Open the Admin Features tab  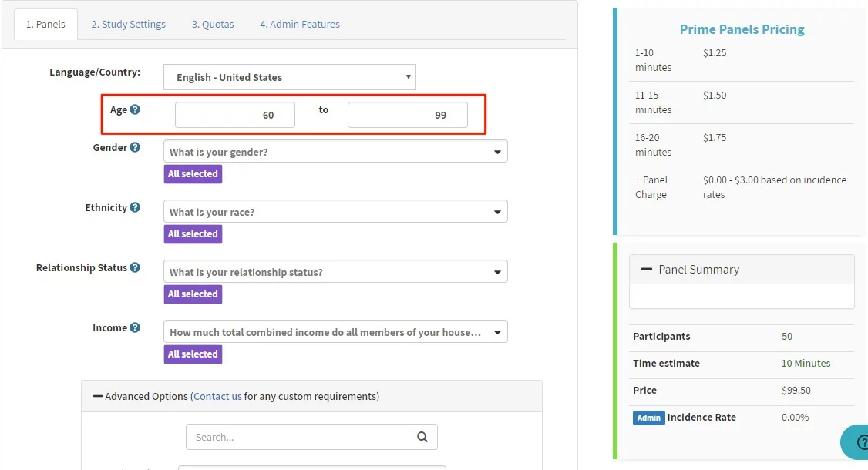point(299,24)
